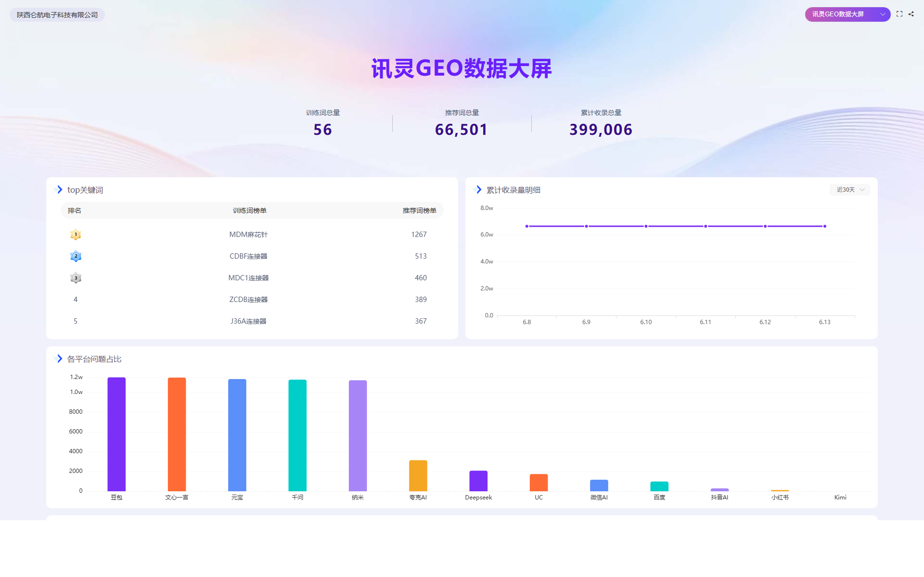Click the lavender 纳米 bar
The image size is (924, 577).
[358, 436]
